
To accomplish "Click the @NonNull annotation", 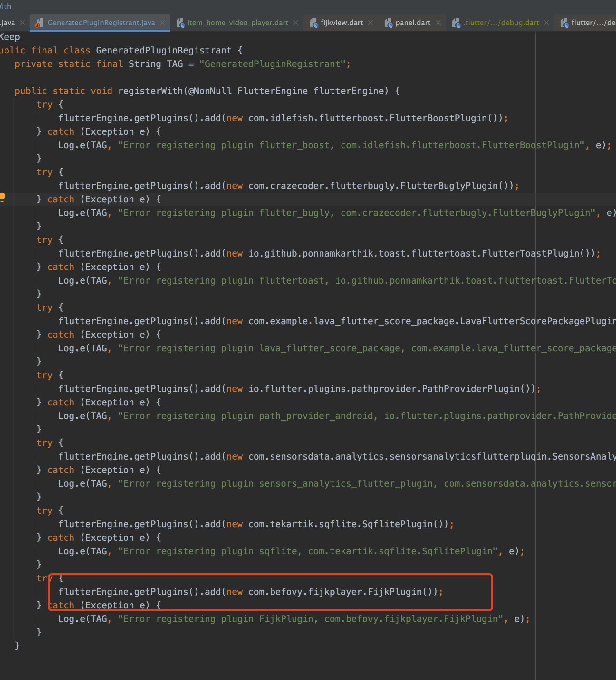I will (210, 91).
